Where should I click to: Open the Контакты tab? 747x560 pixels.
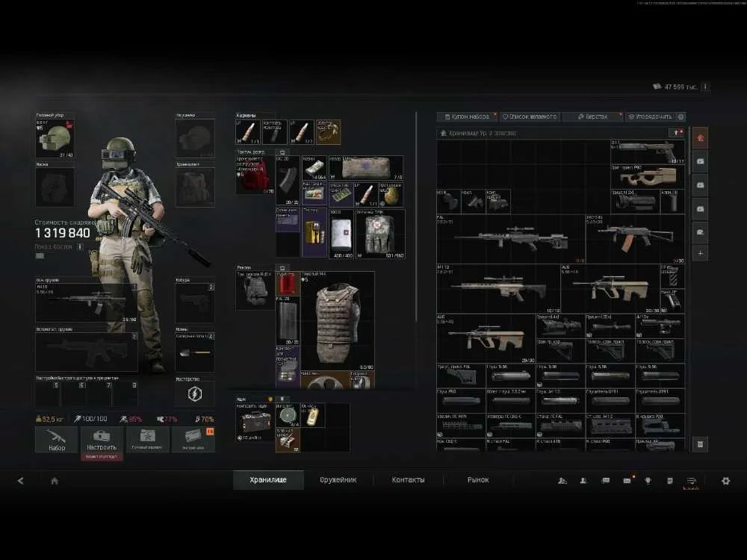[409, 480]
